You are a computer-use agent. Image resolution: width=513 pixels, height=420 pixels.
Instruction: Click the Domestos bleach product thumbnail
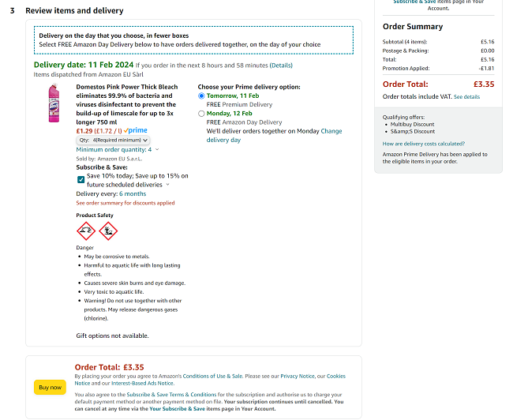point(54,103)
